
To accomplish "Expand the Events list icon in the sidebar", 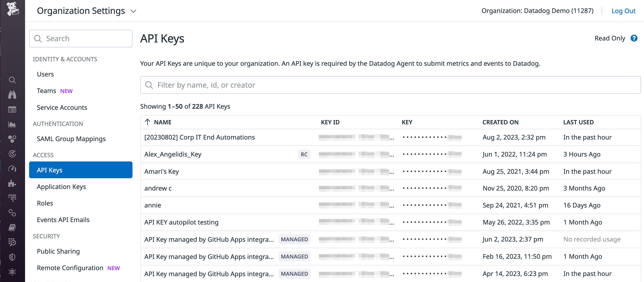I will click(12, 109).
